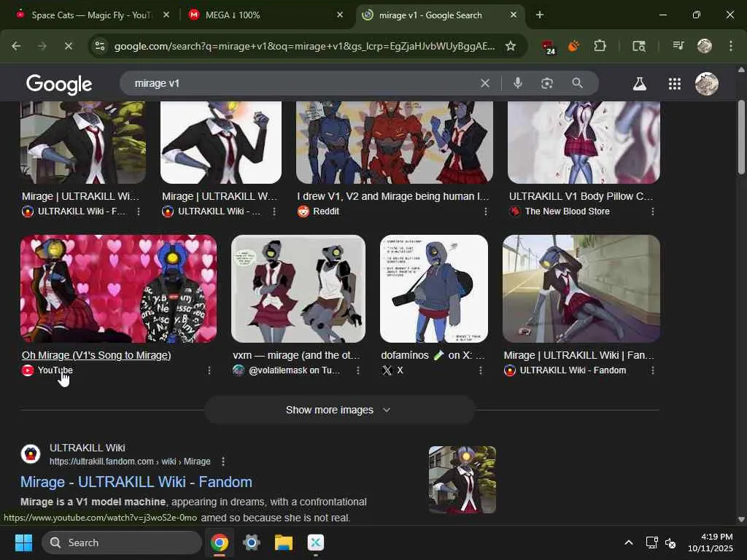The width and height of the screenshot is (747, 560).
Task: Open Oh Mirage (V1's Song to Mirage) link
Action: (96, 355)
